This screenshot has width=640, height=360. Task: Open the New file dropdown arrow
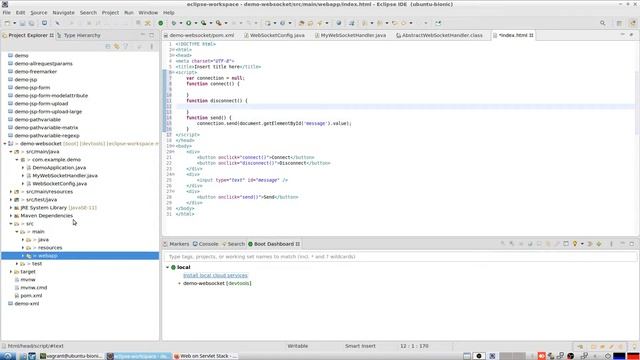click(x=14, y=23)
